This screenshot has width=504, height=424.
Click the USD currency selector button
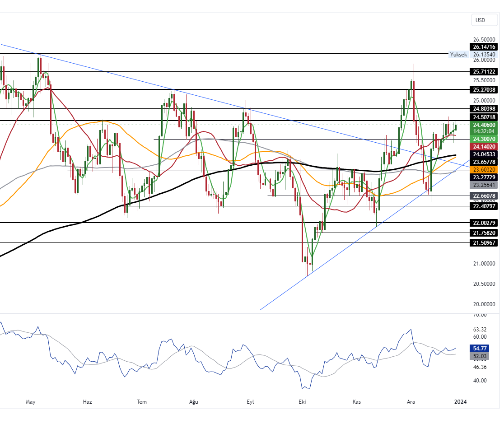tap(484, 20)
